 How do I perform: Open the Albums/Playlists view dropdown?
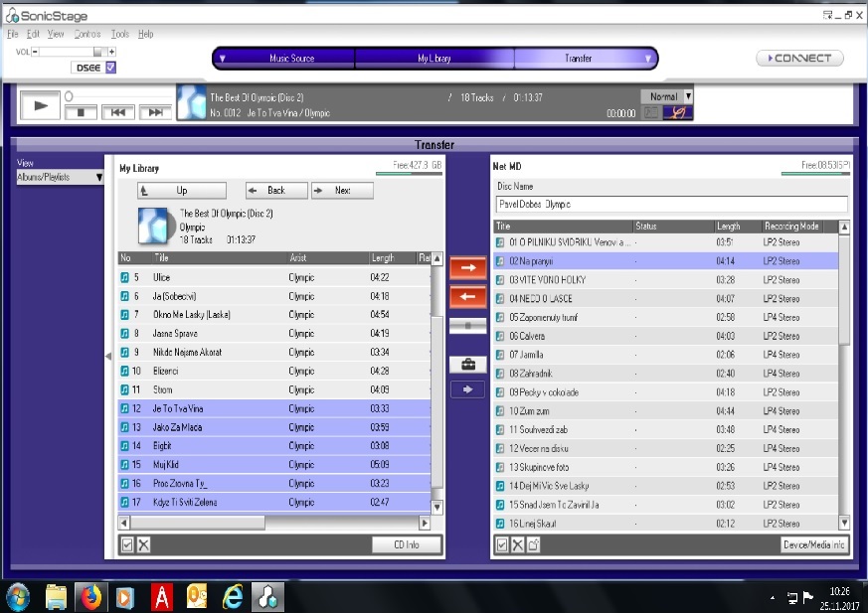pos(61,177)
